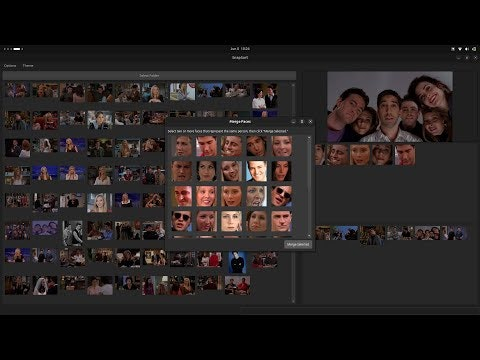Image resolution: width=480 pixels, height=360 pixels.
Task: Open the Options menu
Action: click(x=10, y=66)
